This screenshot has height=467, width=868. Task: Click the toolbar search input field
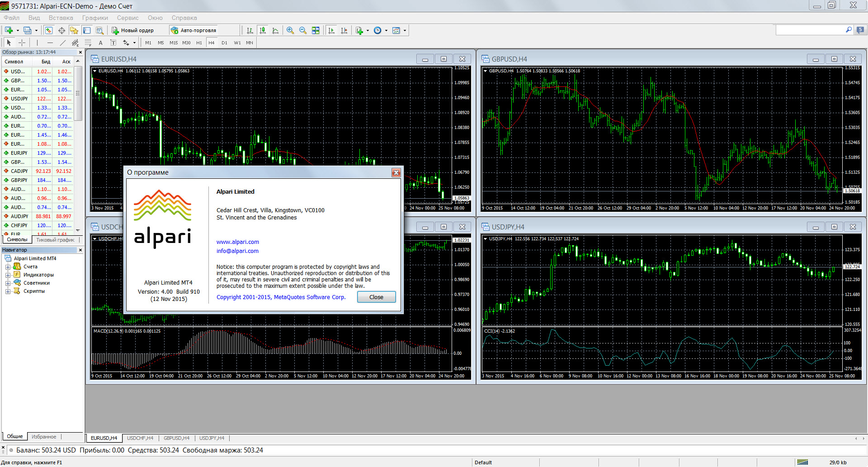click(x=810, y=30)
